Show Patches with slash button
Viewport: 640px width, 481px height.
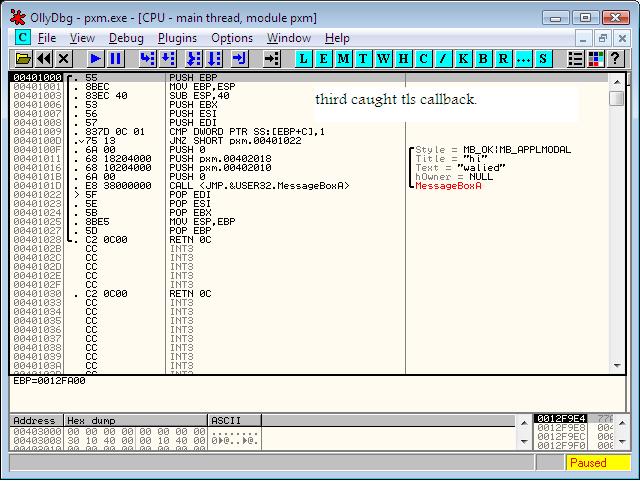coord(443,59)
